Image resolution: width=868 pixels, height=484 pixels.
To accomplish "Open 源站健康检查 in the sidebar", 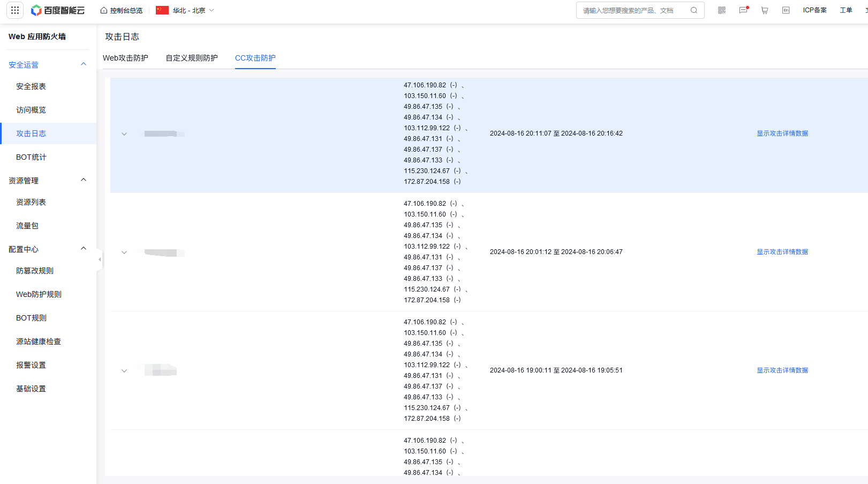I will pyautogui.click(x=39, y=341).
